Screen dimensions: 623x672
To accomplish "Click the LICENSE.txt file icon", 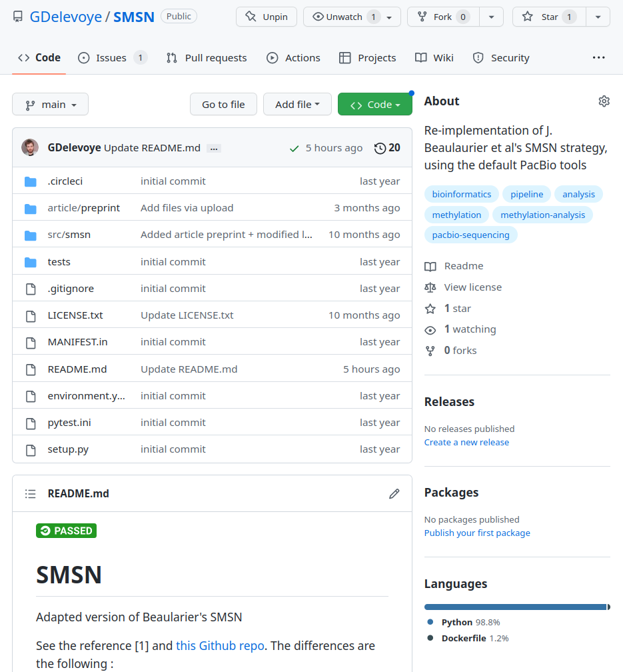I will point(31,316).
